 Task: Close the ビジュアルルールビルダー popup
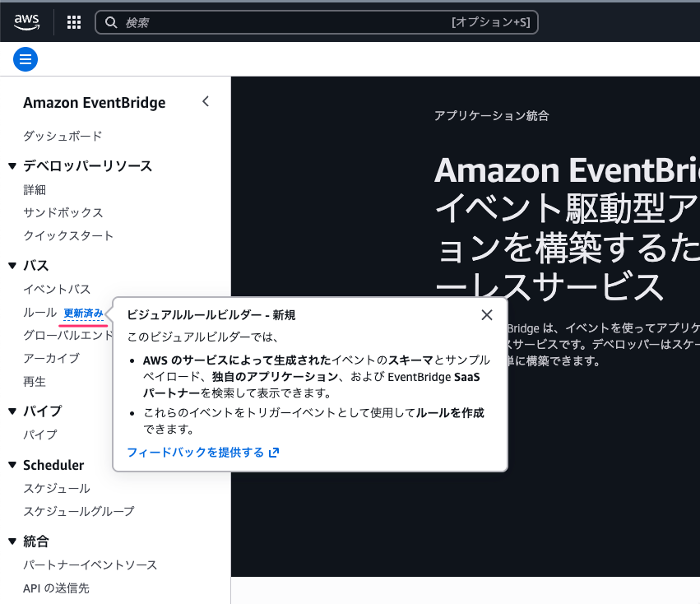click(x=486, y=314)
